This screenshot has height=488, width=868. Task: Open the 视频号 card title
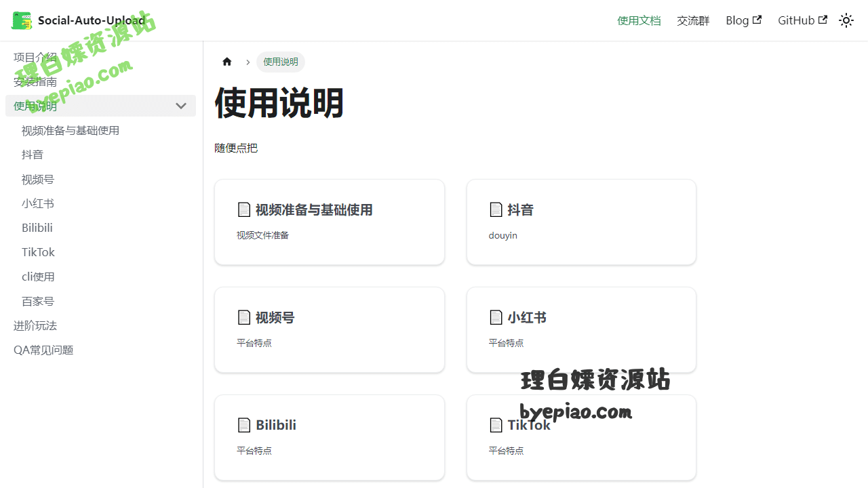pyautogui.click(x=275, y=317)
